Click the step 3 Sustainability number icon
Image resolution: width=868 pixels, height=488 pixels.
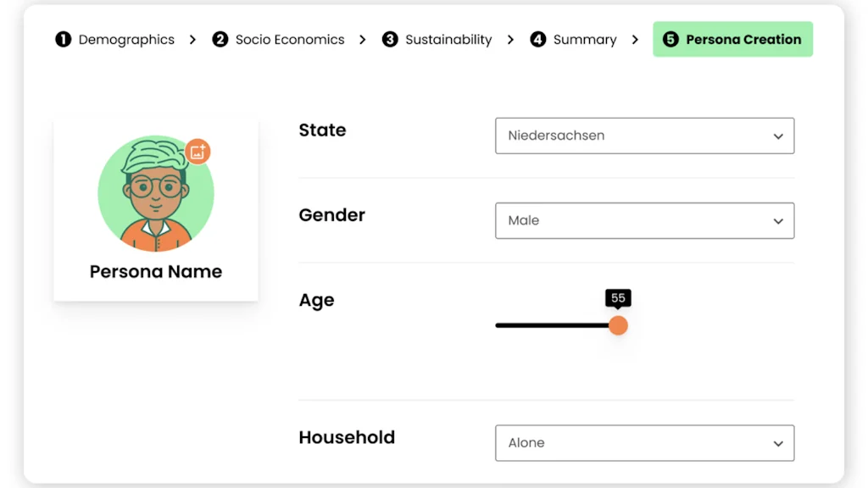[390, 39]
